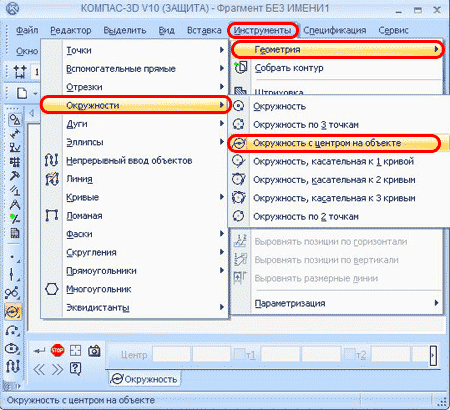Image resolution: width=450 pixels, height=410 pixels.
Task: Click the camera snapshot icon in property bar
Action: coord(94,351)
